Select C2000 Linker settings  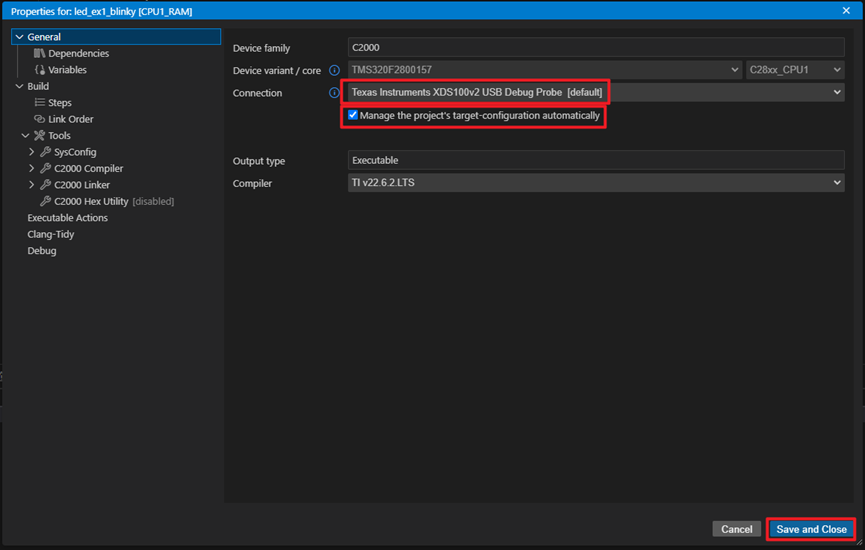click(82, 185)
